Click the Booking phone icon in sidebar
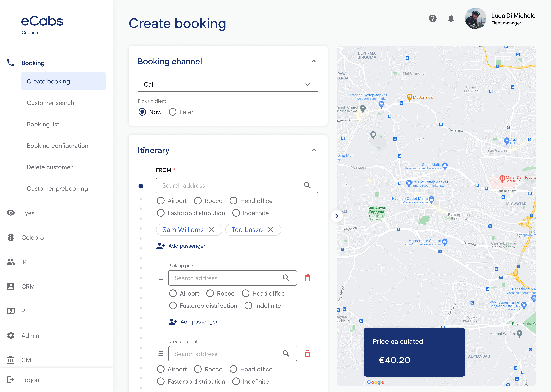This screenshot has height=392, width=551. (x=11, y=63)
